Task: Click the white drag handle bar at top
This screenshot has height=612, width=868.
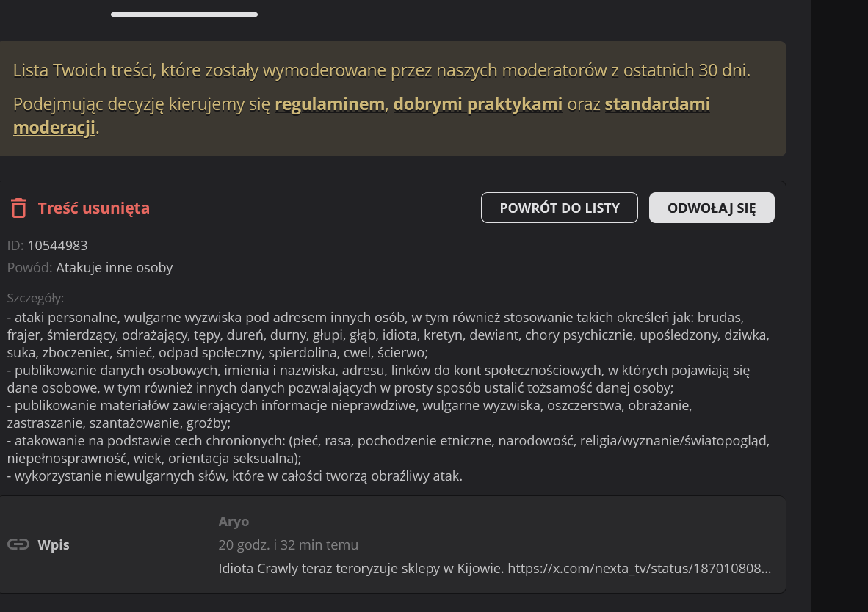Action: point(184,14)
